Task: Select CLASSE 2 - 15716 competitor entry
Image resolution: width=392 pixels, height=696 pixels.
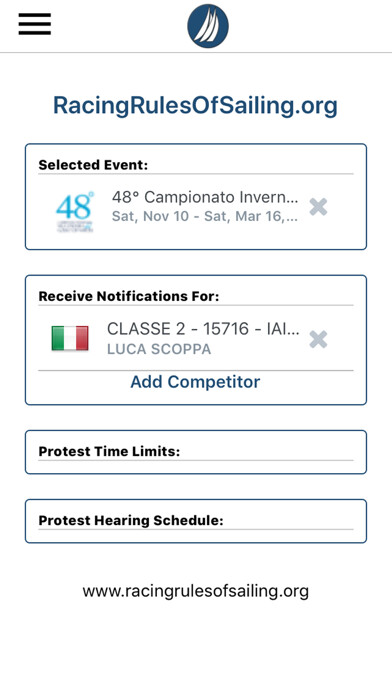Action: pos(203,329)
